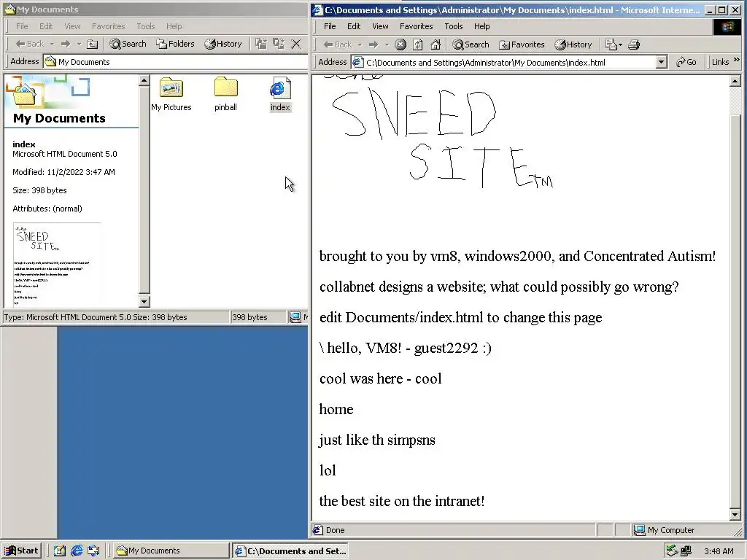Click Windows logo throbber in Internet Explorer
Image resolution: width=747 pixels, height=560 pixels.
[x=727, y=27]
